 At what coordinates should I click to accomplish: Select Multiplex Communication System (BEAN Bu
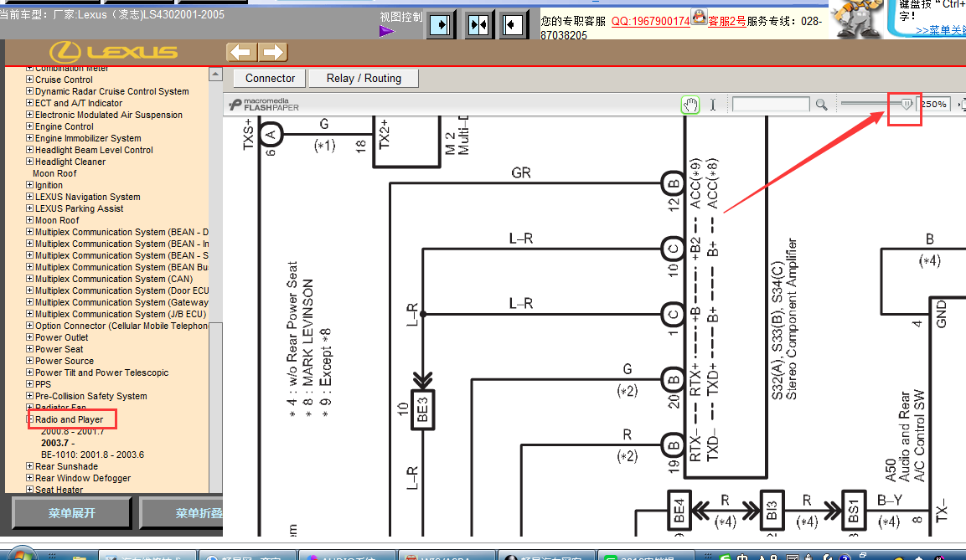[x=121, y=267]
